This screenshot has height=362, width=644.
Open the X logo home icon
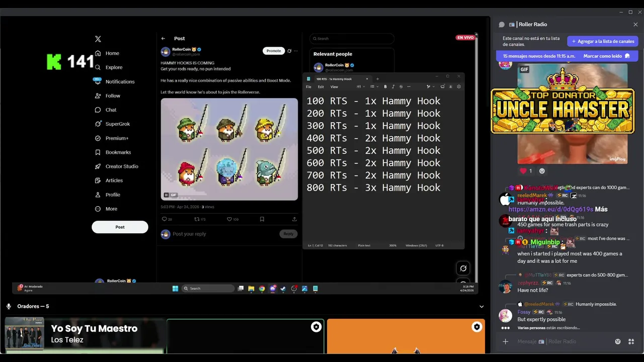coord(98,39)
